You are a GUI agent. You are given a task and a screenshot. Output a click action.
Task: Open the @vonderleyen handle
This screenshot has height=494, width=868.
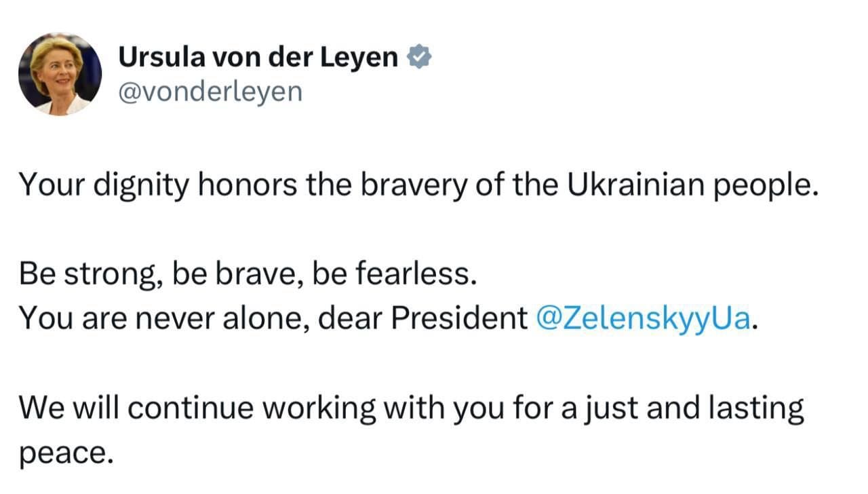(x=210, y=92)
